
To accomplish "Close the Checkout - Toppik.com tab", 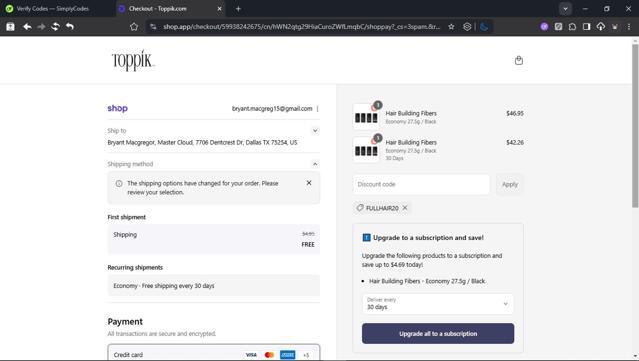I will 219,9.
